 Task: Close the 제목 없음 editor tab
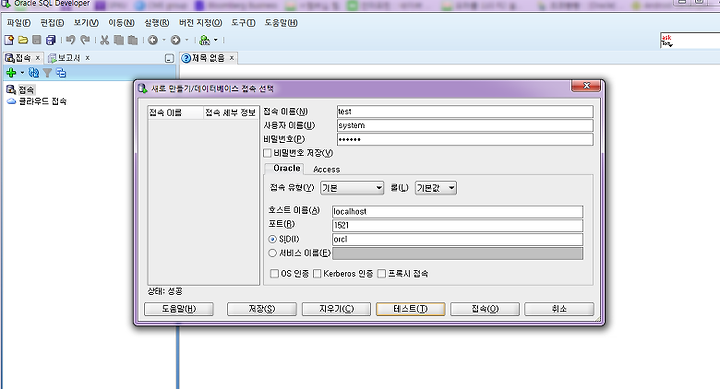pyautogui.click(x=232, y=58)
